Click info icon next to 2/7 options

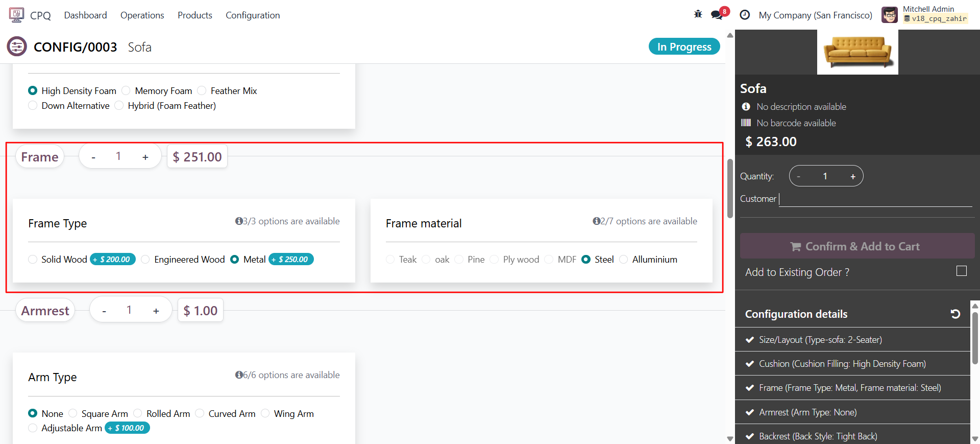pyautogui.click(x=596, y=221)
